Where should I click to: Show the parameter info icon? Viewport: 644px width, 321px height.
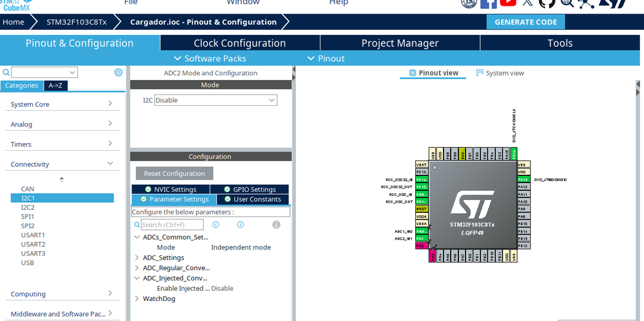pos(277,224)
